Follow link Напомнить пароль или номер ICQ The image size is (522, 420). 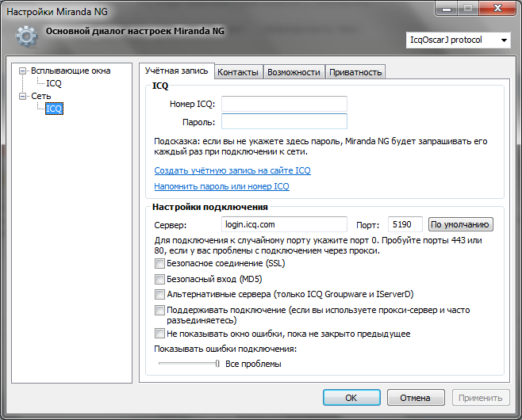221,186
